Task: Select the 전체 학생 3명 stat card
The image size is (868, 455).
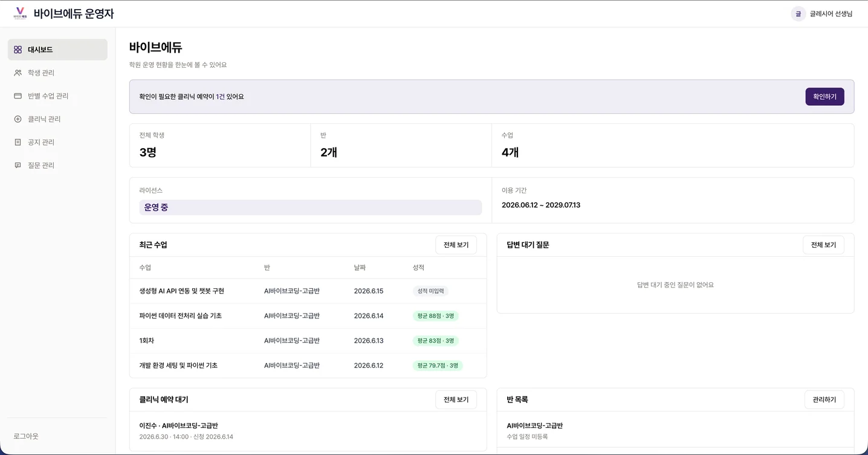Action: tap(220, 145)
